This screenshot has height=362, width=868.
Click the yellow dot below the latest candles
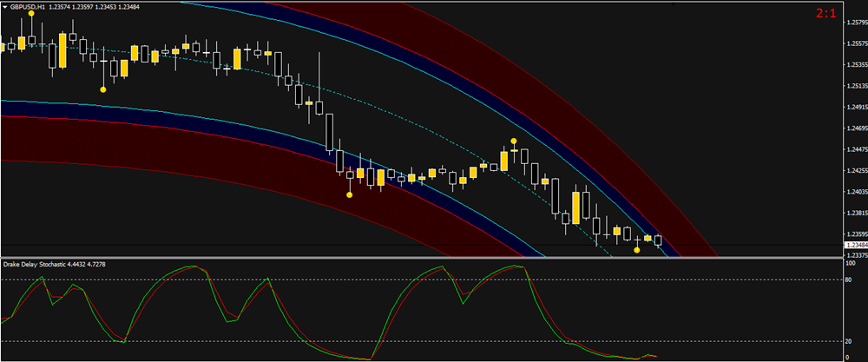pos(637,250)
